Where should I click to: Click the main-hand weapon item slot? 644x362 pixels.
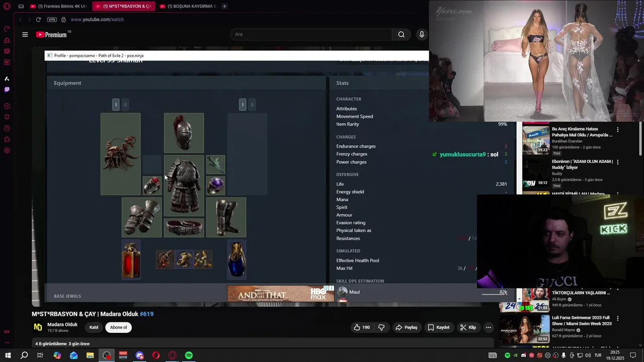click(120, 154)
